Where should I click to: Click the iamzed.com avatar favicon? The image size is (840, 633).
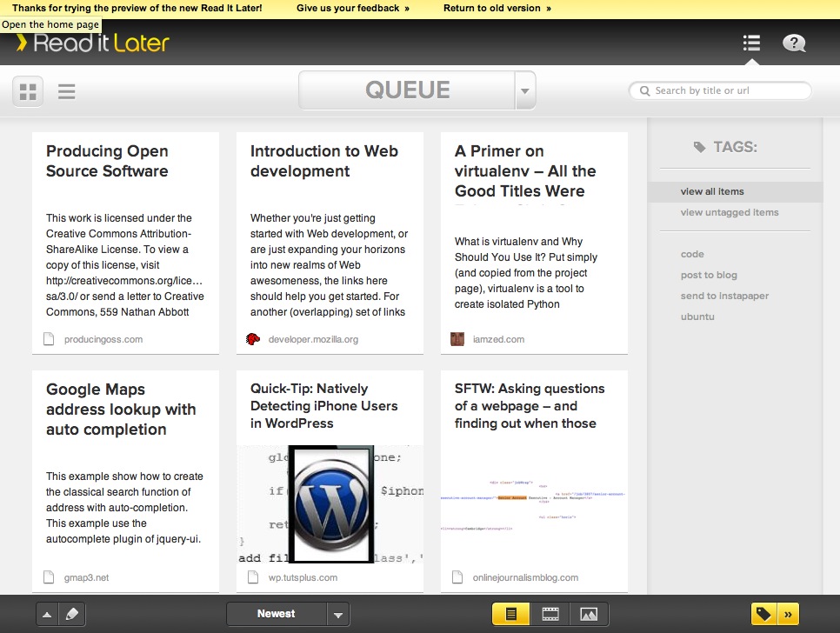457,339
